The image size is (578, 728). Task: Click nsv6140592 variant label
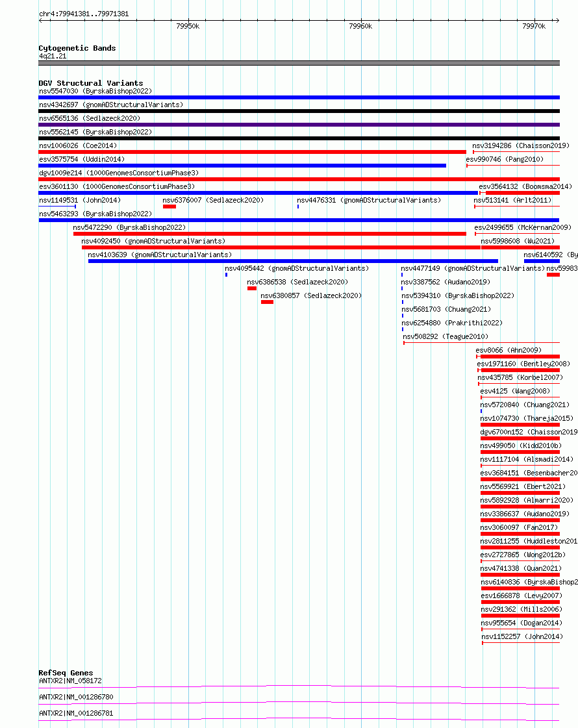551,255
